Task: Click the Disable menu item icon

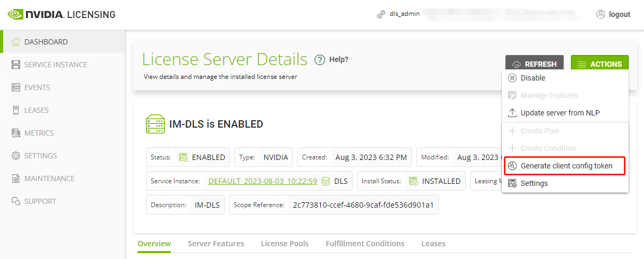Action: point(512,78)
